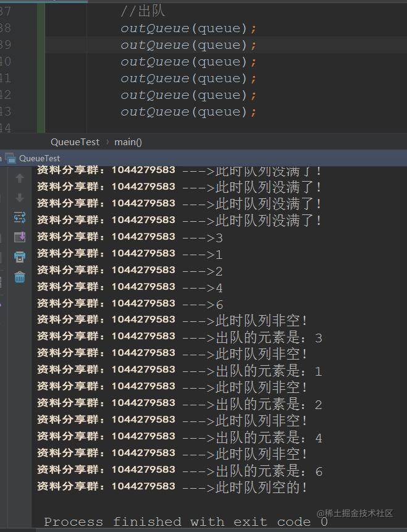Screen dimensions: 407x532
Task: Click the //出队 comment line
Action: click(143, 11)
